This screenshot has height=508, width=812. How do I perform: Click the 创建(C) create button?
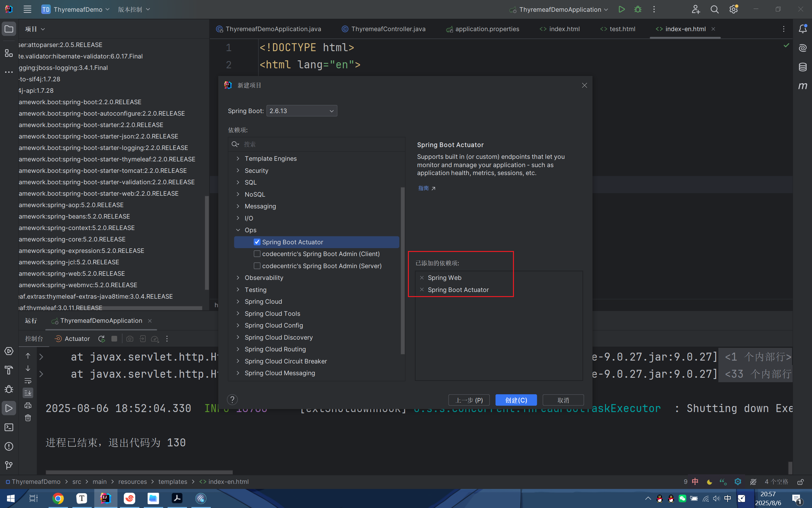click(x=516, y=400)
